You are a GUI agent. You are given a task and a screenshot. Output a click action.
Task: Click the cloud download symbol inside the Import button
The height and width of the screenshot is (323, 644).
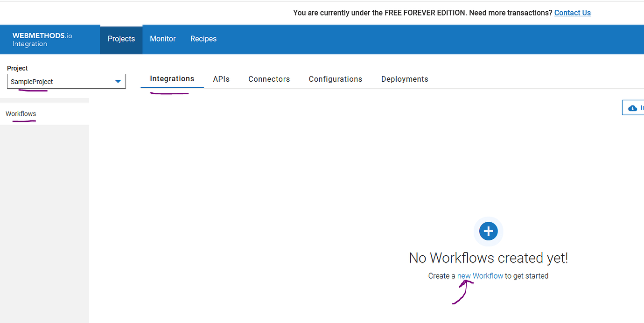(x=633, y=107)
